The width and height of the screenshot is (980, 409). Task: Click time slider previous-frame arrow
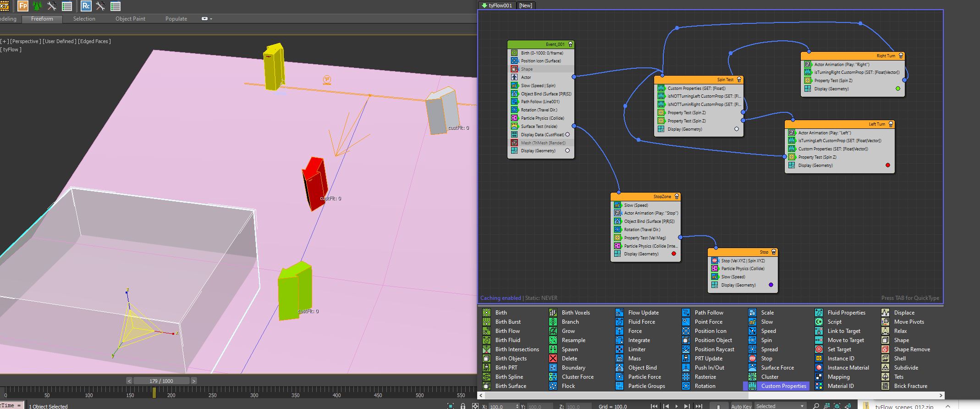[x=129, y=381]
